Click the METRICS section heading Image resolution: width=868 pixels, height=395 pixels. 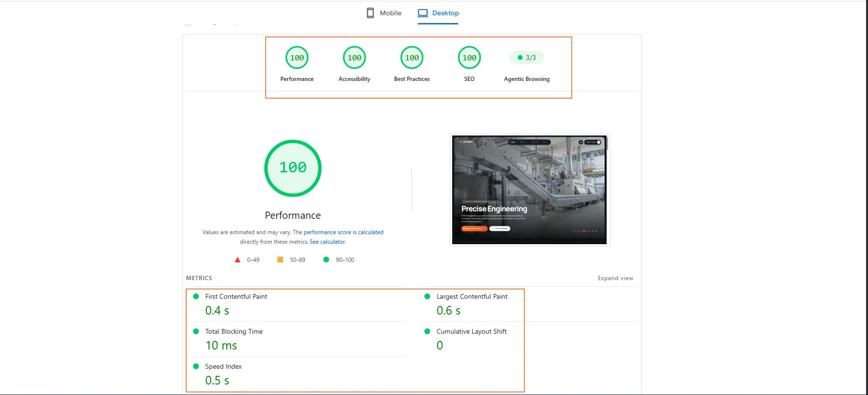pos(199,278)
